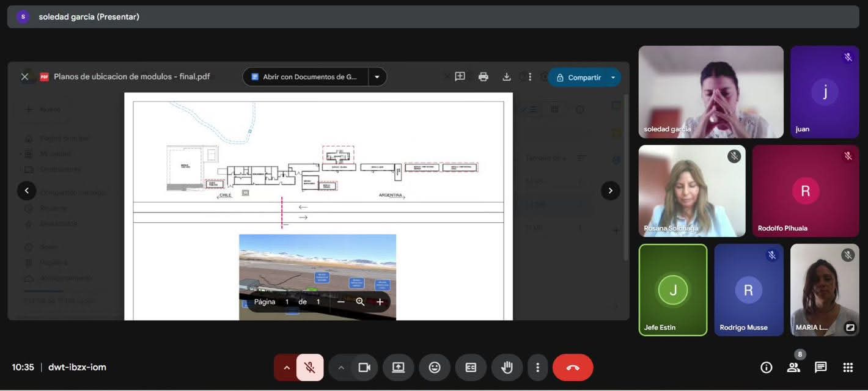
Task: Raise hand in the meeting
Action: coord(507,367)
